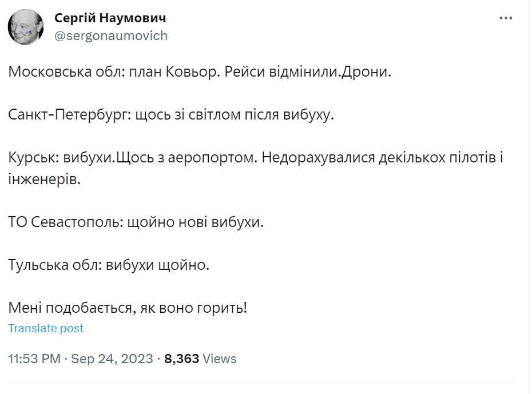The width and height of the screenshot is (532, 394).
Task: Click the 11:53 PM time stamp
Action: point(34,359)
